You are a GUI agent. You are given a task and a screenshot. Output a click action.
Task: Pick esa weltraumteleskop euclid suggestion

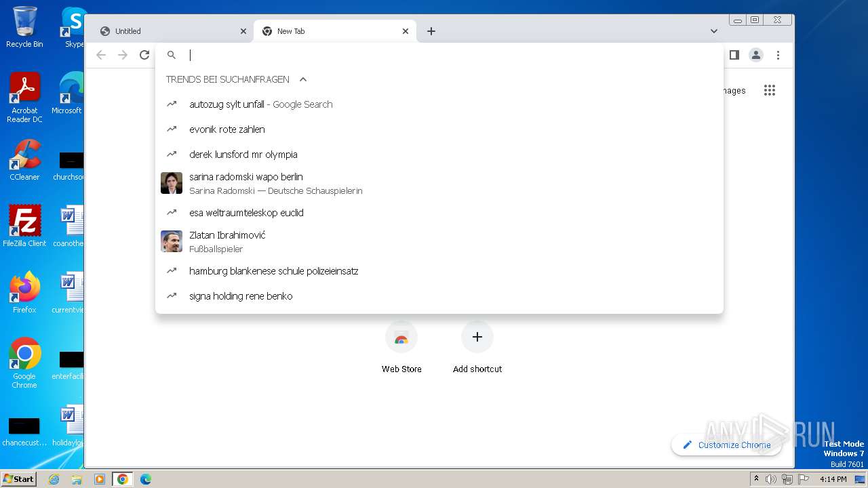click(439, 213)
